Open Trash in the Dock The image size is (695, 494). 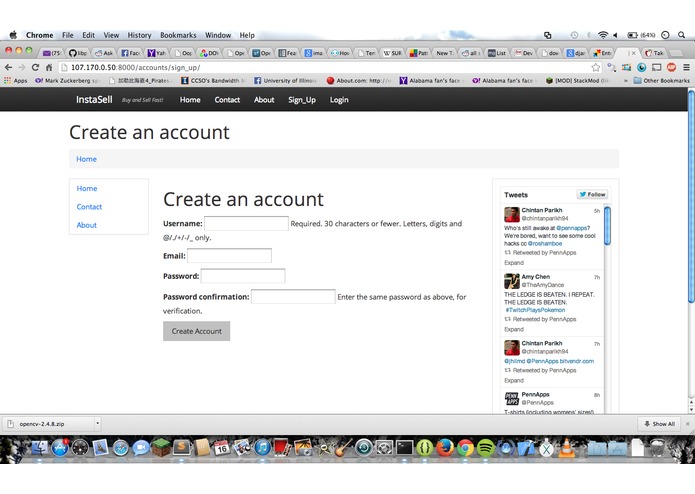[x=657, y=447]
